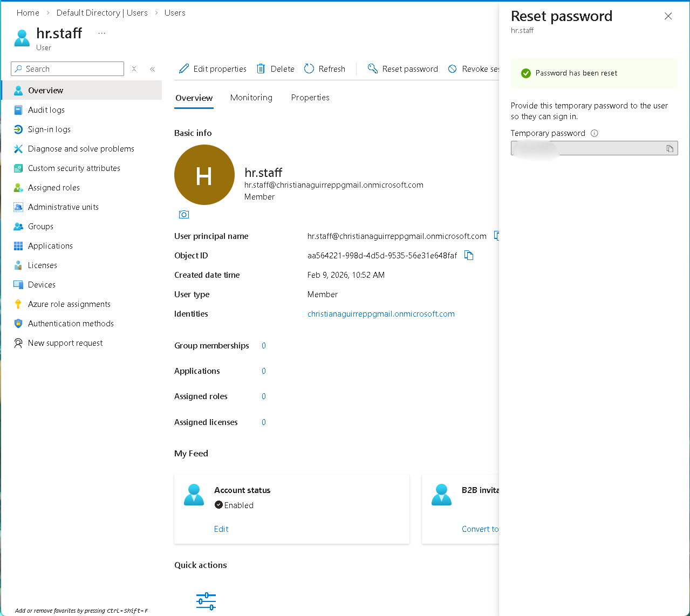This screenshot has width=690, height=616.
Task: Clear the search box using the X
Action: [x=134, y=69]
